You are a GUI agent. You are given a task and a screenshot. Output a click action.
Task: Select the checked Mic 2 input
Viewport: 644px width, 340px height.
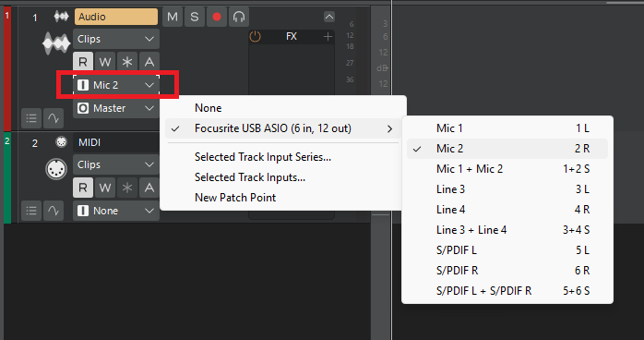[507, 149]
